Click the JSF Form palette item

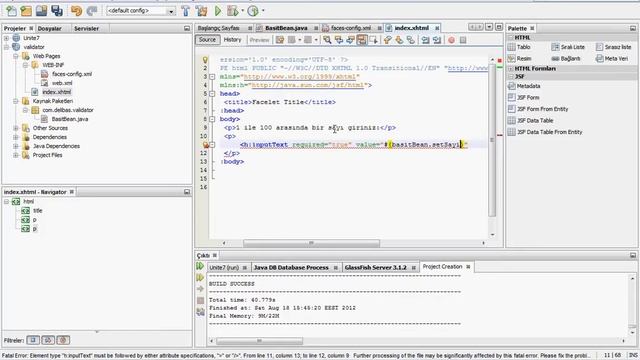point(524,98)
